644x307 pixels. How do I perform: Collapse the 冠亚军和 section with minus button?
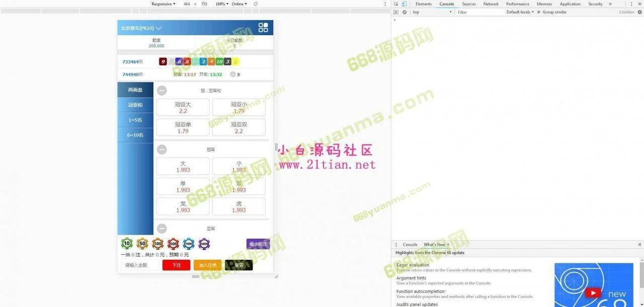point(162,90)
